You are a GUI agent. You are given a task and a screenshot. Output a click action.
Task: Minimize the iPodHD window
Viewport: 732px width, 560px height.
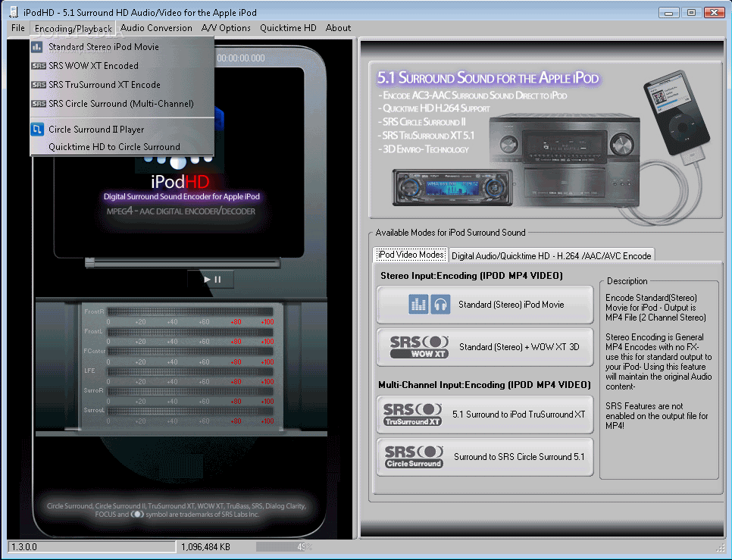[x=668, y=12]
